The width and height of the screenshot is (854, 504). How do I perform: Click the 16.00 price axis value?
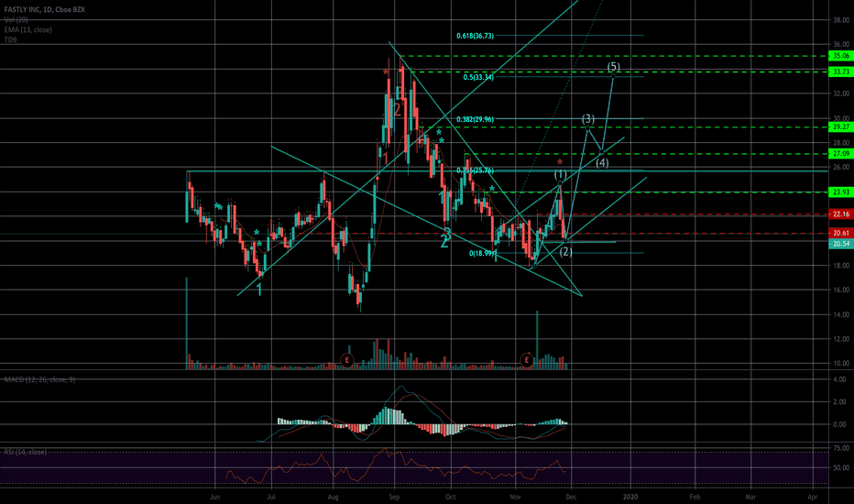841,290
